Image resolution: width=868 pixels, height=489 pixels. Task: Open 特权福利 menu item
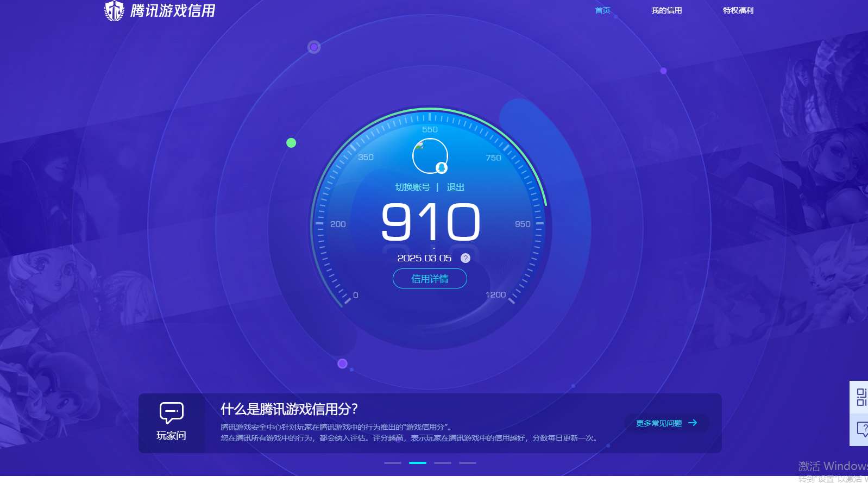click(x=738, y=10)
